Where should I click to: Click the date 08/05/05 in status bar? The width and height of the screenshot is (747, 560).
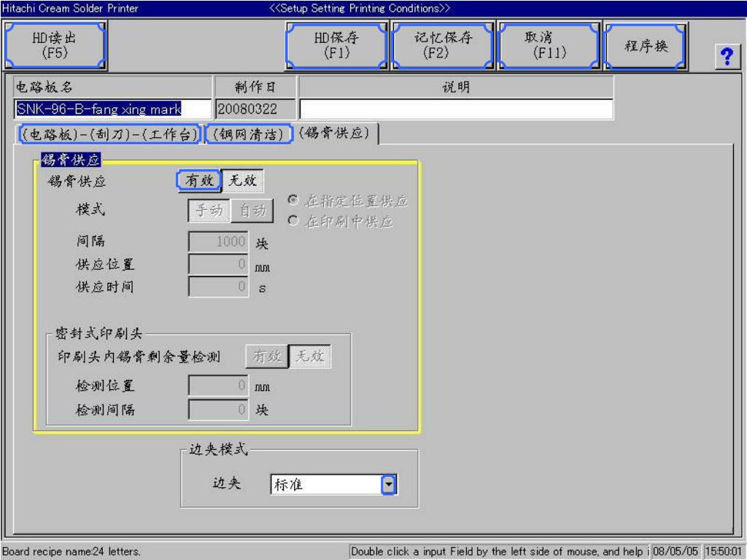pyautogui.click(x=676, y=551)
